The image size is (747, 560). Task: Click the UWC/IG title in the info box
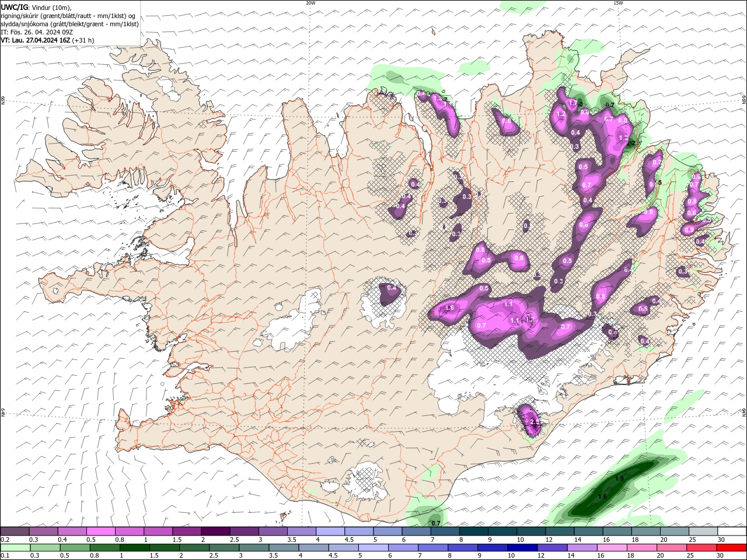coord(13,7)
